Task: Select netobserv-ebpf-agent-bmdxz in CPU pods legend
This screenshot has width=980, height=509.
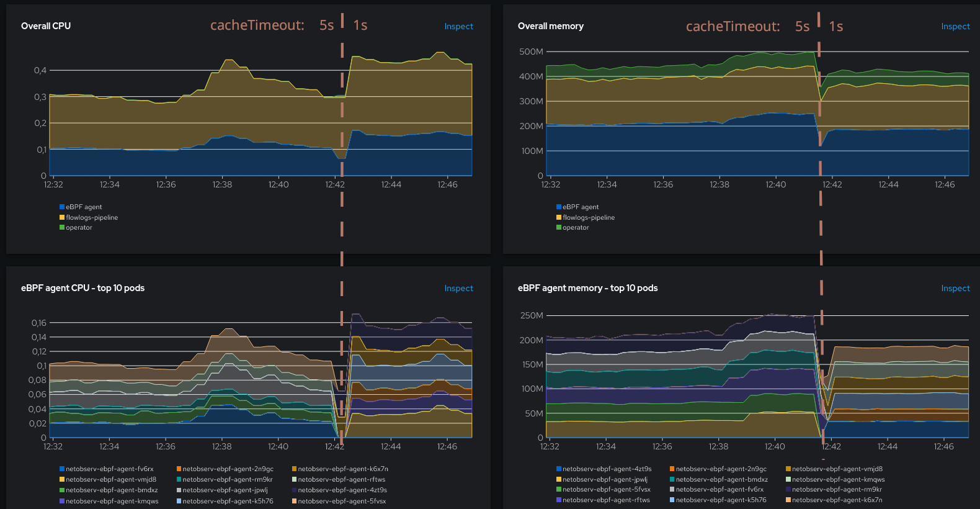Action: tap(109, 490)
